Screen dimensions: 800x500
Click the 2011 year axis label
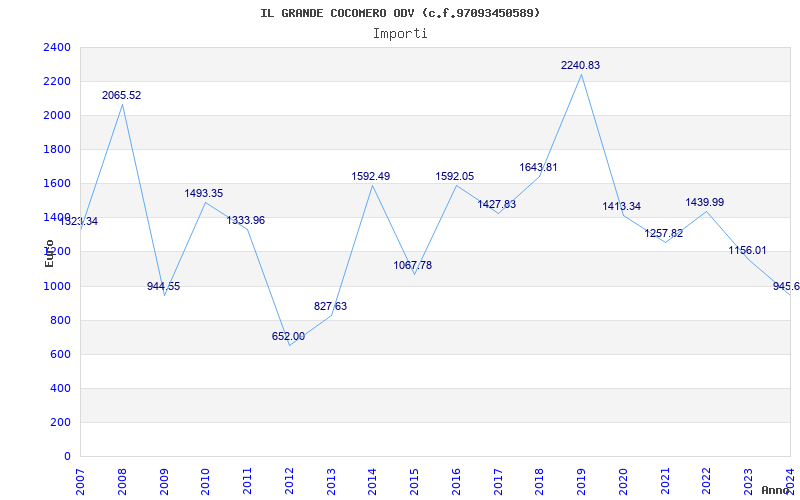click(x=247, y=482)
